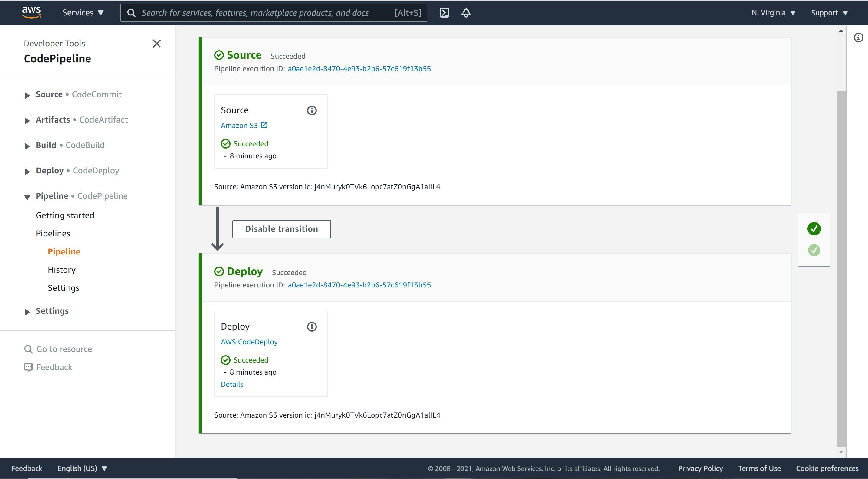Click the CodeDeploy action info icon
Viewport: 868px width, 479px height.
click(312, 327)
